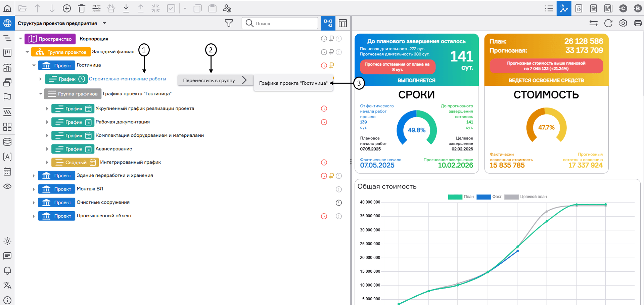Click the language translate icon in sidebar
644x305 pixels.
click(x=7, y=286)
